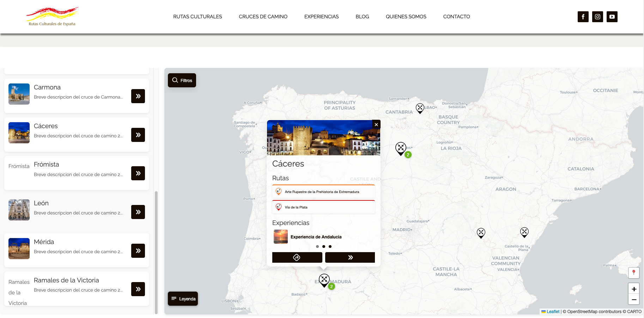Close the Cáceres popup
Image resolution: width=644 pixels, height=318 pixels.
click(x=376, y=124)
